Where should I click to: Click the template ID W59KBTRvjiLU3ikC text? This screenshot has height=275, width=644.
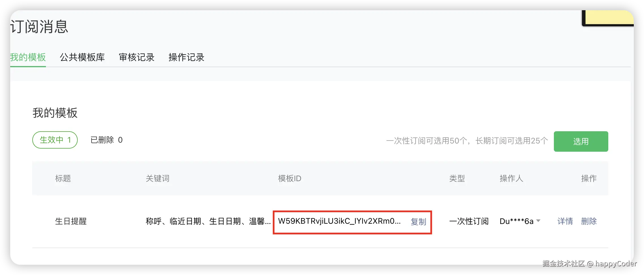(339, 221)
